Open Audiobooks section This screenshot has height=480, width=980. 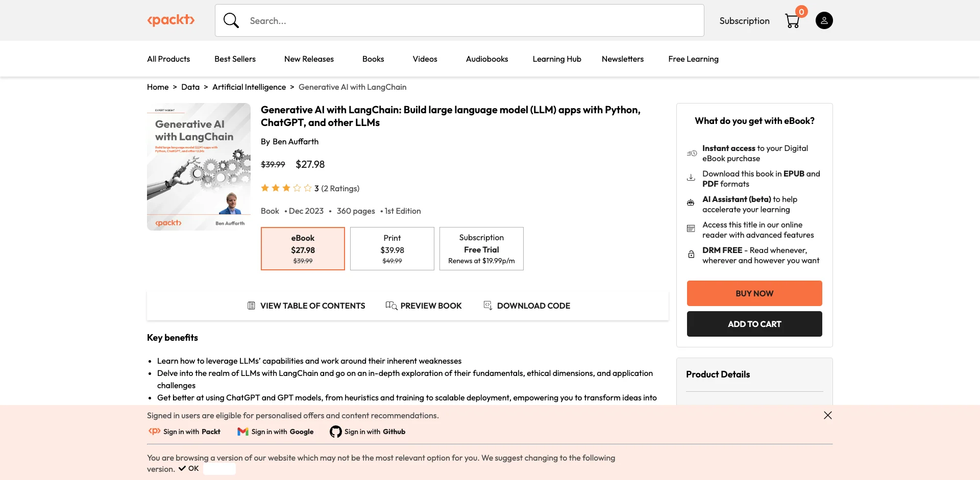coord(487,59)
